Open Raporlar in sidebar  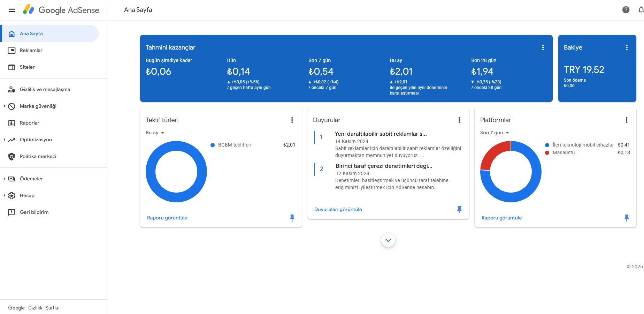click(50, 123)
